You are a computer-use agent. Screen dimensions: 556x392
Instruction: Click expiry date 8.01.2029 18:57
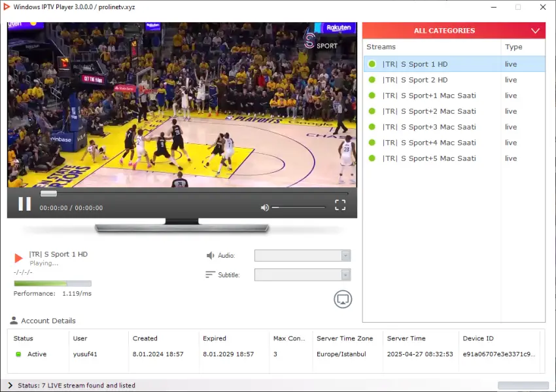pyautogui.click(x=228, y=354)
